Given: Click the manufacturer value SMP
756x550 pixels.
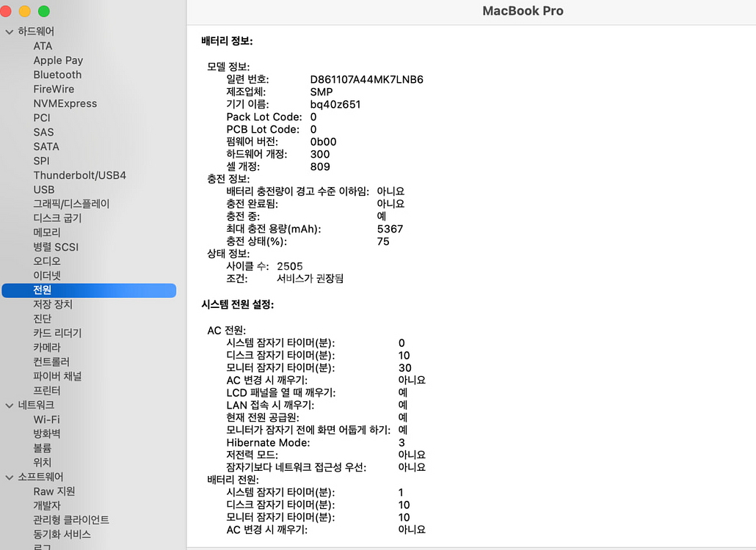Looking at the screenshot, I should point(321,92).
